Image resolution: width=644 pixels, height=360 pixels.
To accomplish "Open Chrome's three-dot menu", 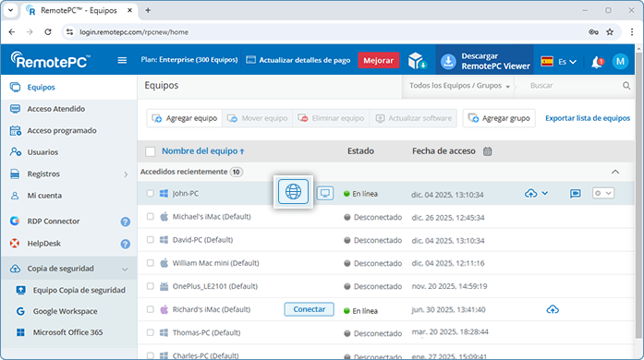I will point(632,32).
